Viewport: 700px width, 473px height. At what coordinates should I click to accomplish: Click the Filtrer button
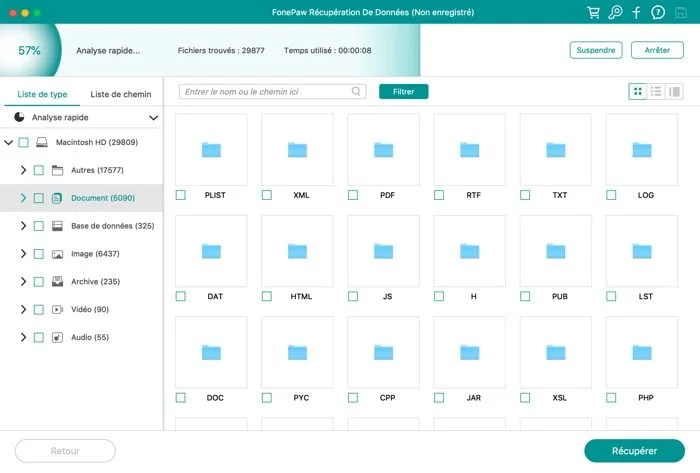coord(404,91)
